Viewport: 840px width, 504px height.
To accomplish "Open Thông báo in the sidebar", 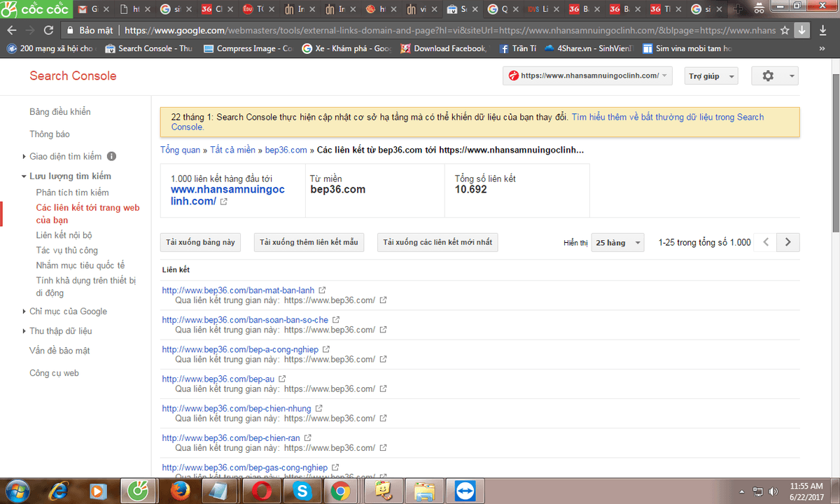I will (50, 134).
